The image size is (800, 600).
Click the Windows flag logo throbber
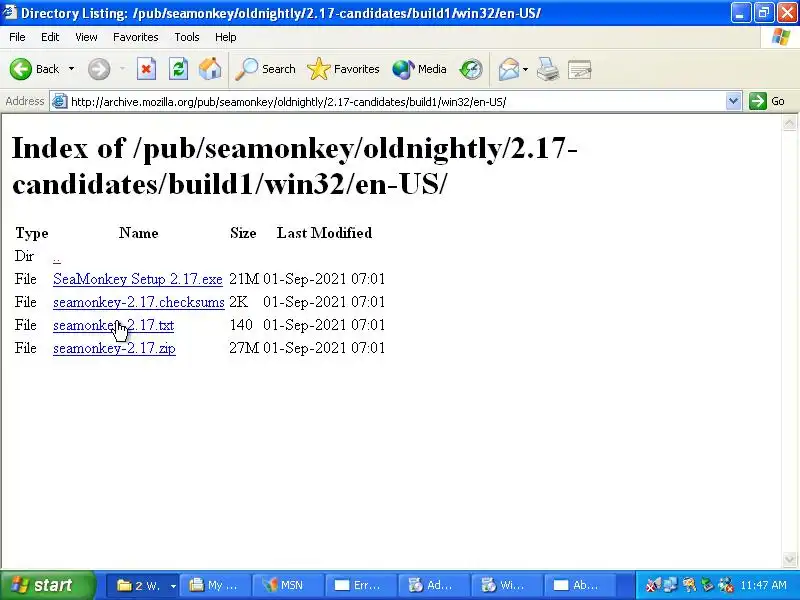point(781,37)
